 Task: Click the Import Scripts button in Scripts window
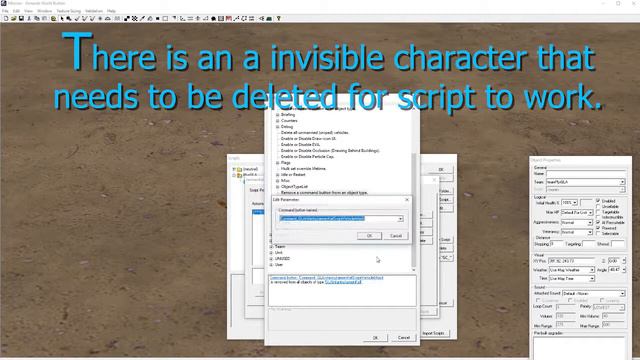coord(434,333)
